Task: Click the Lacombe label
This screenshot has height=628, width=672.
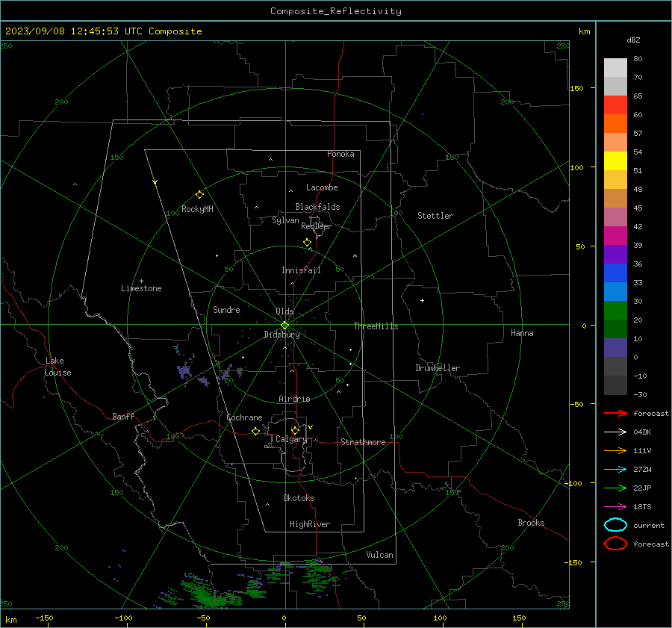Action: point(322,187)
